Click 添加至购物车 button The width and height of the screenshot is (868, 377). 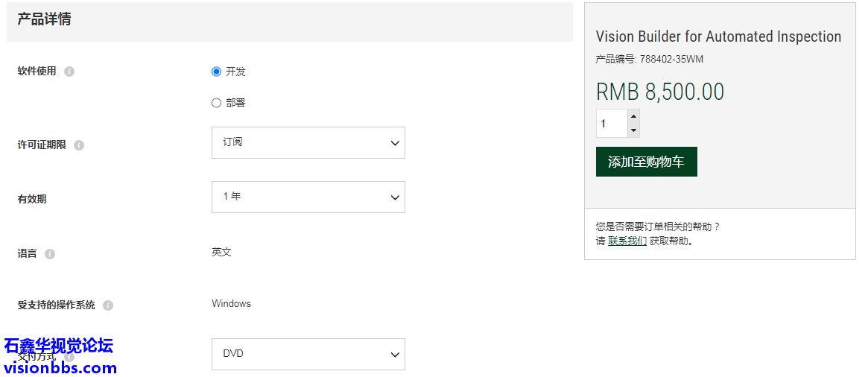[x=646, y=162]
